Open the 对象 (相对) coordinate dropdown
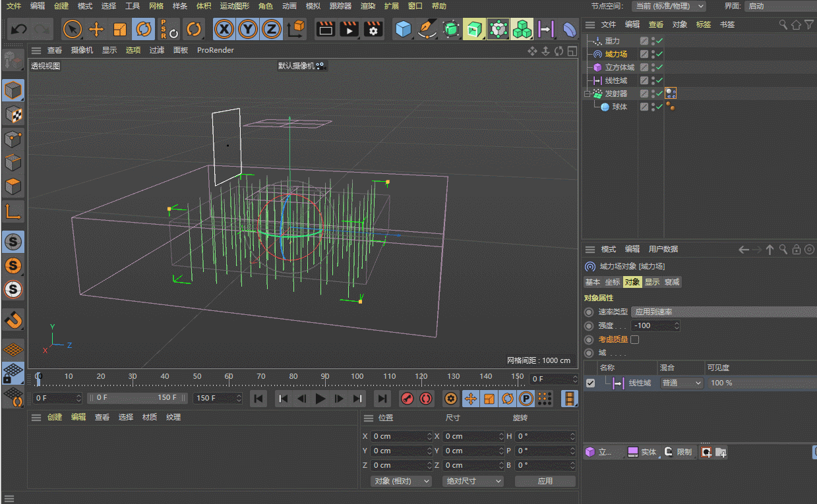 point(402,481)
